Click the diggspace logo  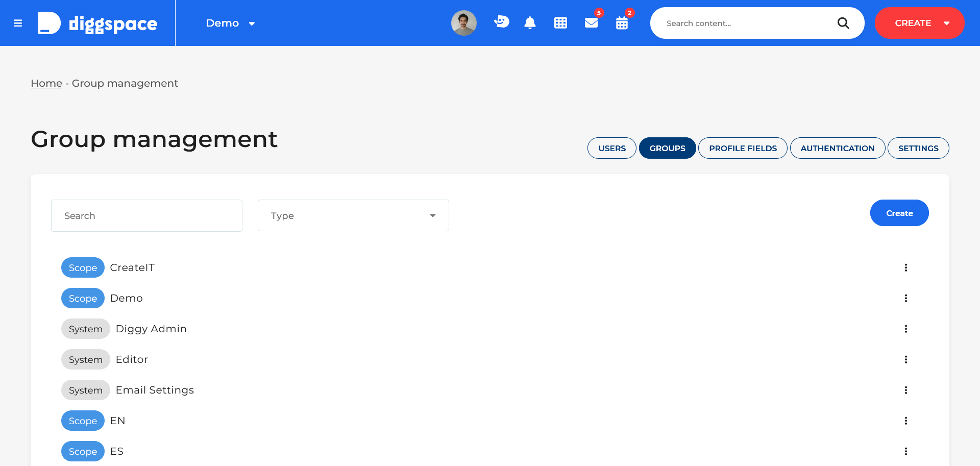click(97, 23)
